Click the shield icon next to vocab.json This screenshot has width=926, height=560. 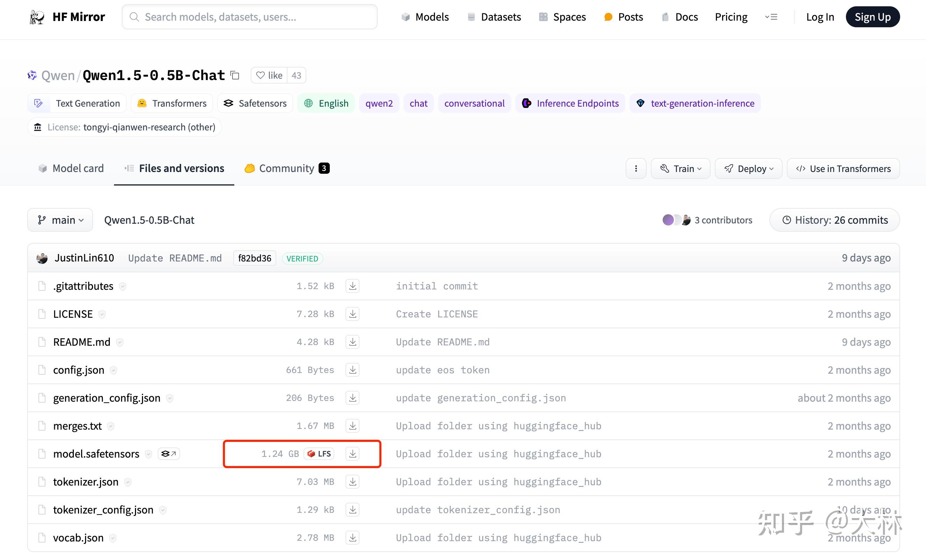(x=112, y=538)
